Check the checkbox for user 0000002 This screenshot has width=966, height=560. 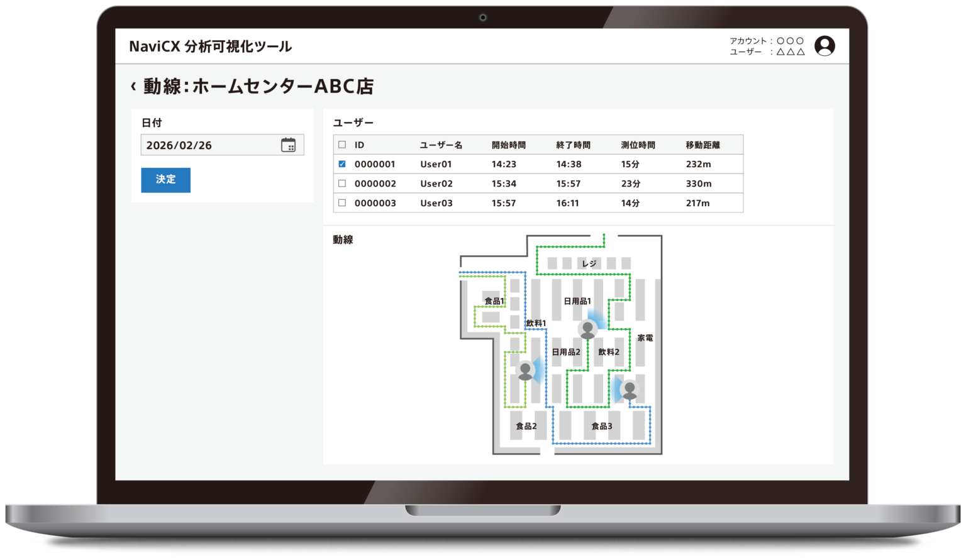(x=342, y=184)
